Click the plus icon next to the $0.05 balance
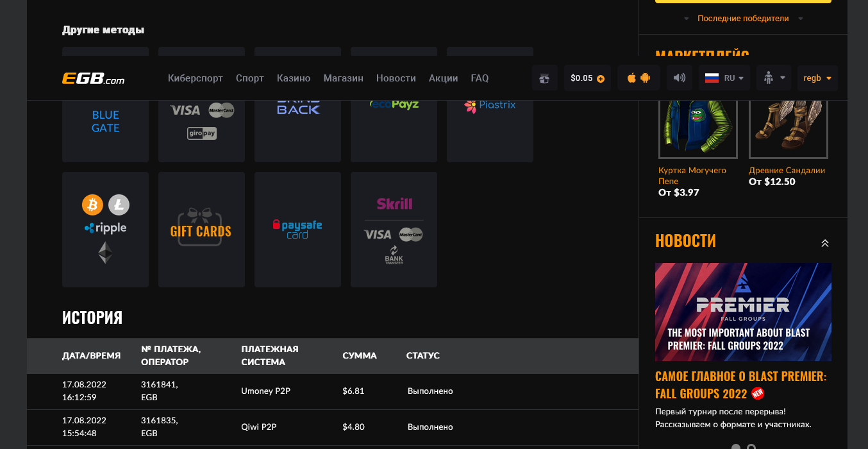868x449 pixels. coord(601,79)
